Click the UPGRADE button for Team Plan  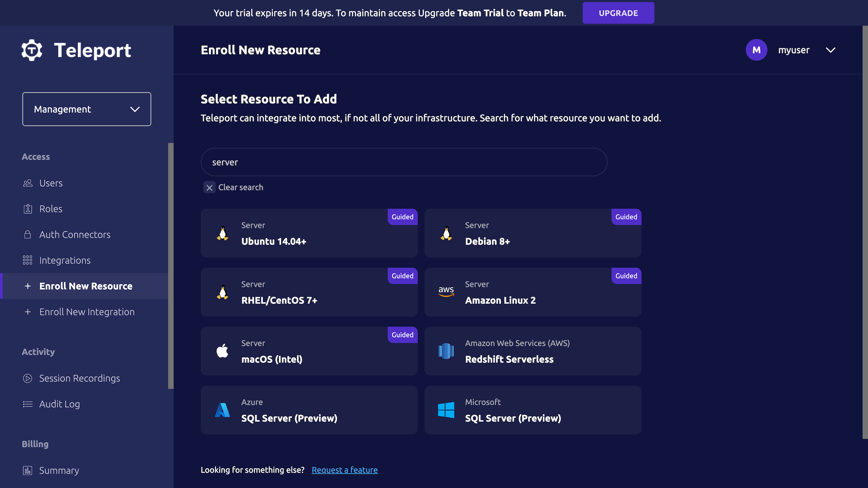coord(618,13)
